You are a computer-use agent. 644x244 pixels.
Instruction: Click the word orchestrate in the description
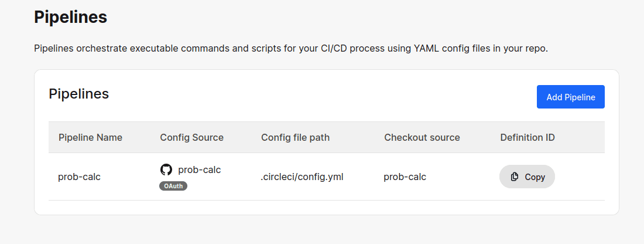[x=102, y=48]
